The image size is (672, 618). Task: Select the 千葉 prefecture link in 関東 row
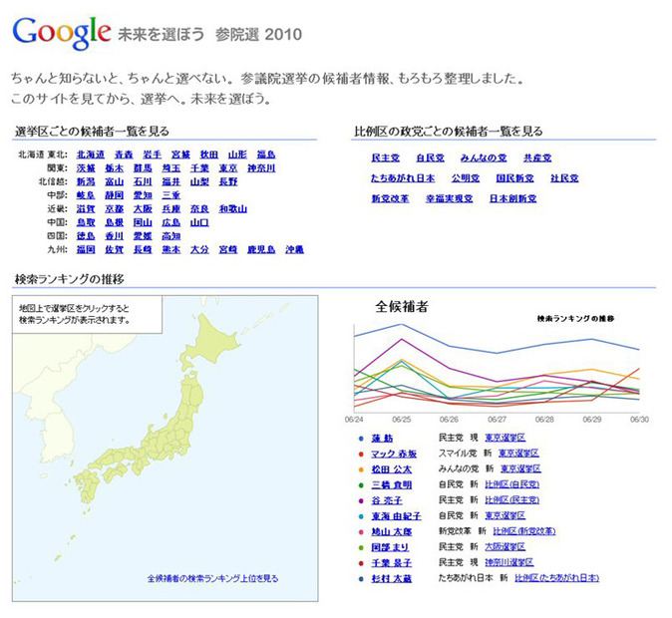tap(199, 168)
